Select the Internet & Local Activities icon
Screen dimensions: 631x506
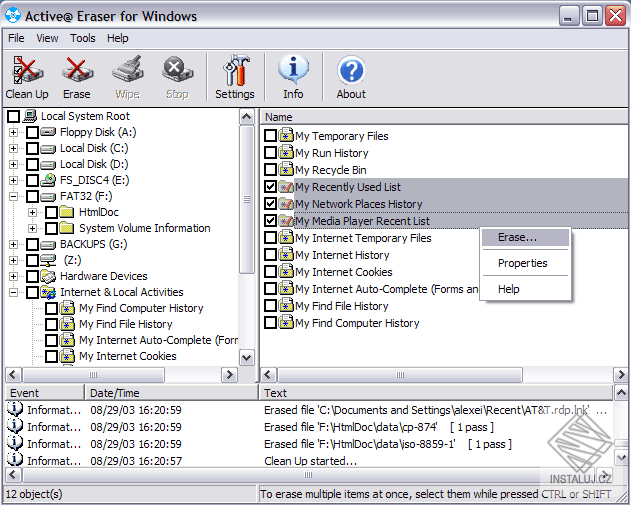tap(48, 292)
